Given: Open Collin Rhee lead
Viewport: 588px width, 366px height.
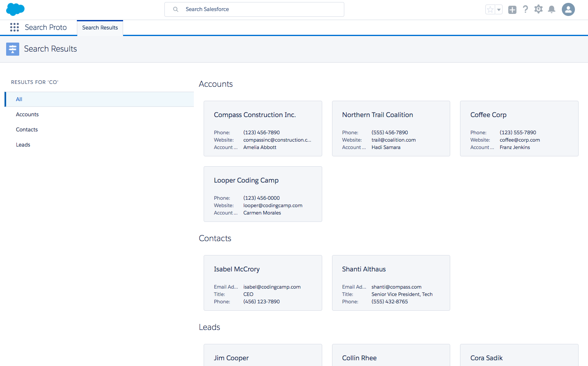Looking at the screenshot, I should click(359, 358).
